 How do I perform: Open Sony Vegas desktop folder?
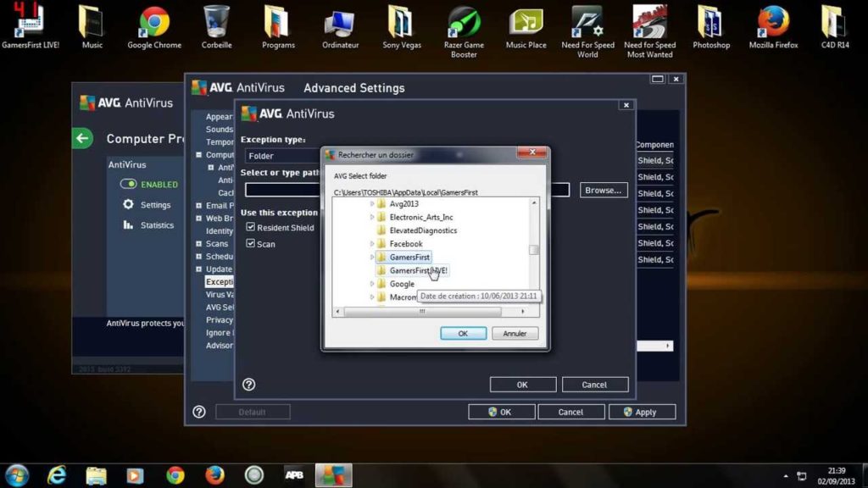pos(402,26)
